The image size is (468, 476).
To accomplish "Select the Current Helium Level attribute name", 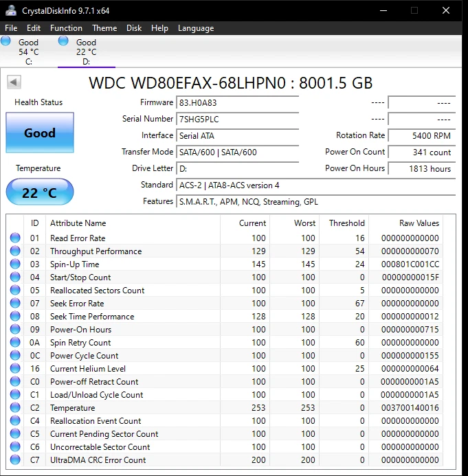I will tap(88, 369).
